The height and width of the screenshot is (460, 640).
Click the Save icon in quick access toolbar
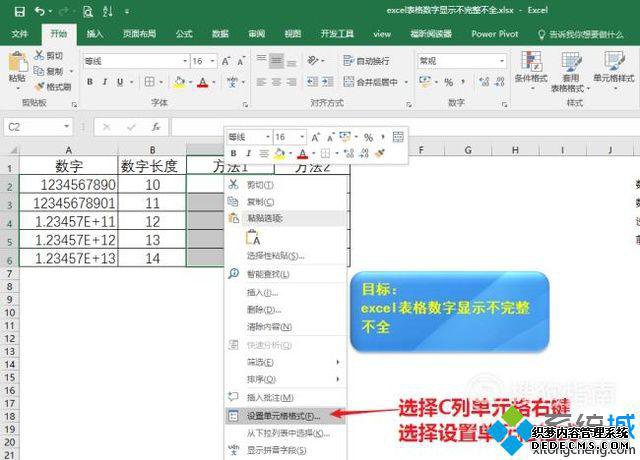coord(19,11)
